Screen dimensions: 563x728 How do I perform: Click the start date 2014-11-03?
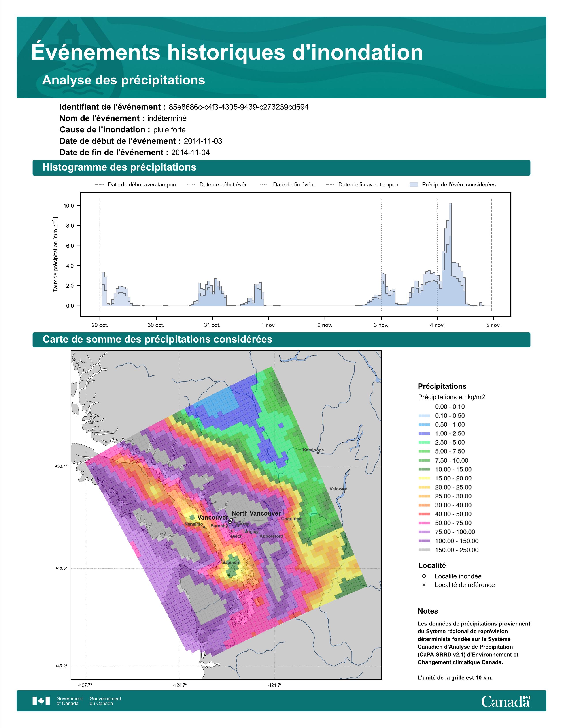203,141
